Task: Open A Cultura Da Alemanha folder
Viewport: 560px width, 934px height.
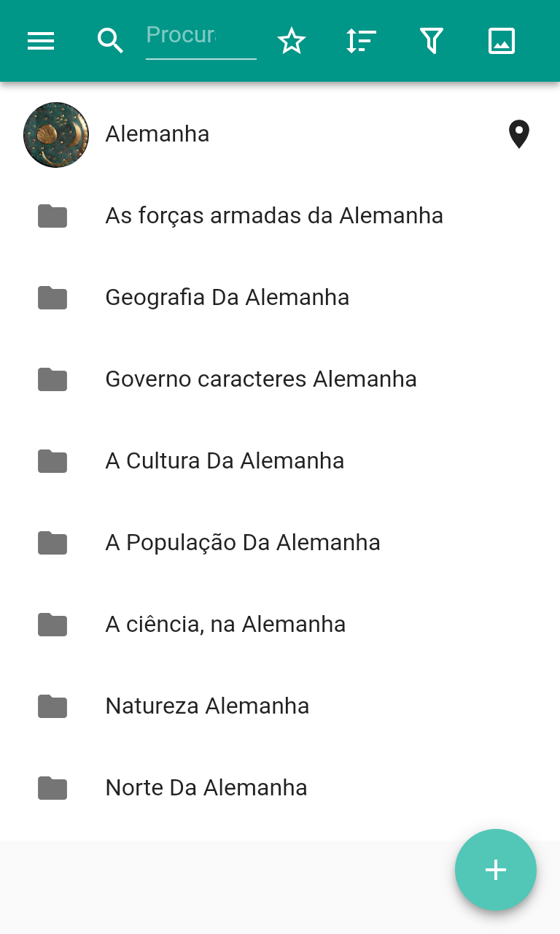Action: pos(225,461)
